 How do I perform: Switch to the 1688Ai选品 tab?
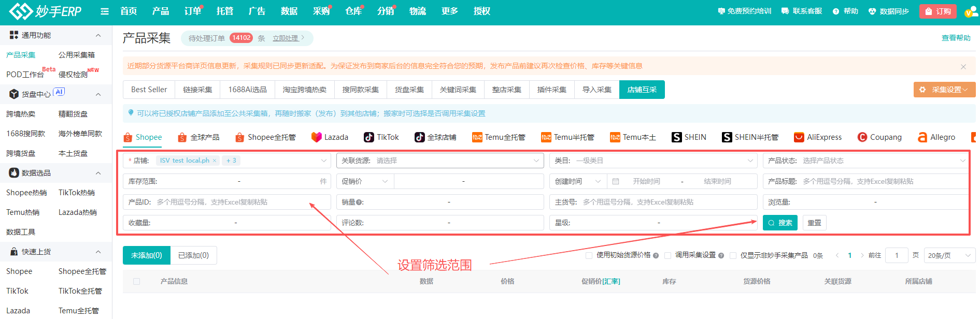(x=247, y=90)
